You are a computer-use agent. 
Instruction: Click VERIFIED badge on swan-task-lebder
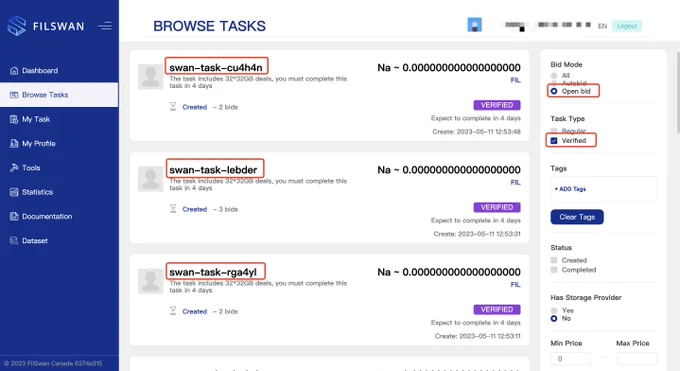[497, 207]
